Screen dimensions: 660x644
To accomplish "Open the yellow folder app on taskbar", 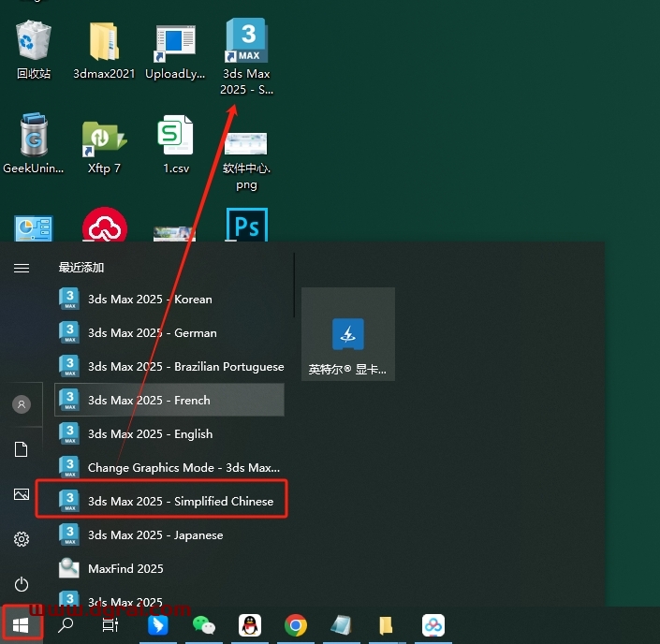I will 386,625.
